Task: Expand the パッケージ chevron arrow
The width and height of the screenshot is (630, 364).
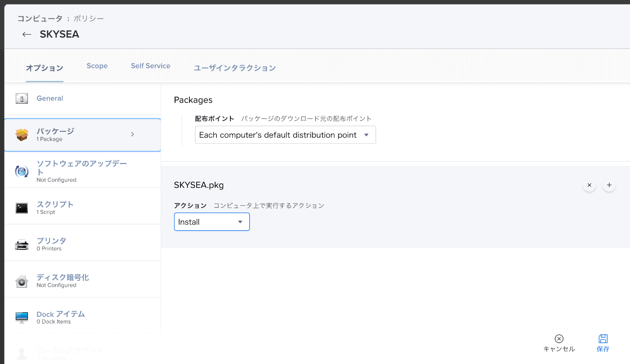Action: pos(132,134)
